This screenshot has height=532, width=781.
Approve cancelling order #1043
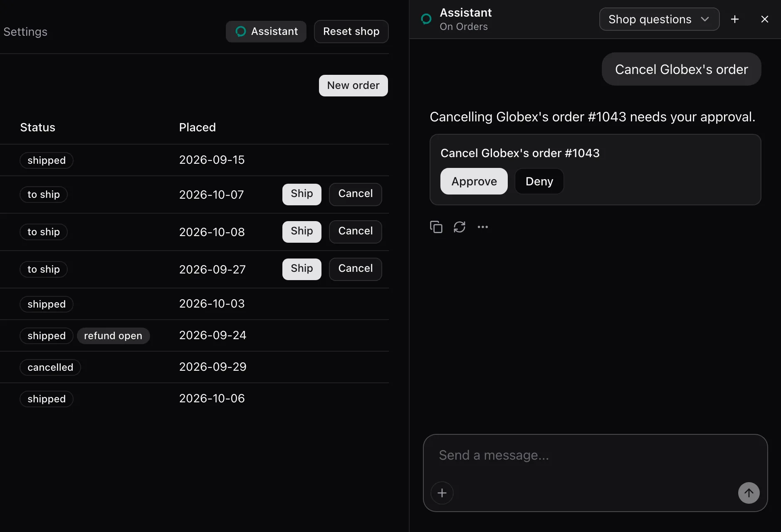click(x=474, y=181)
